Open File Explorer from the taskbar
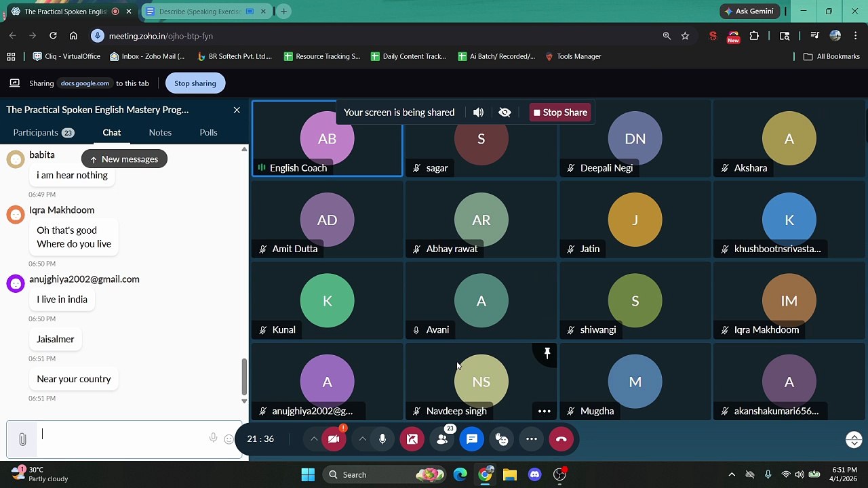 (x=509, y=474)
